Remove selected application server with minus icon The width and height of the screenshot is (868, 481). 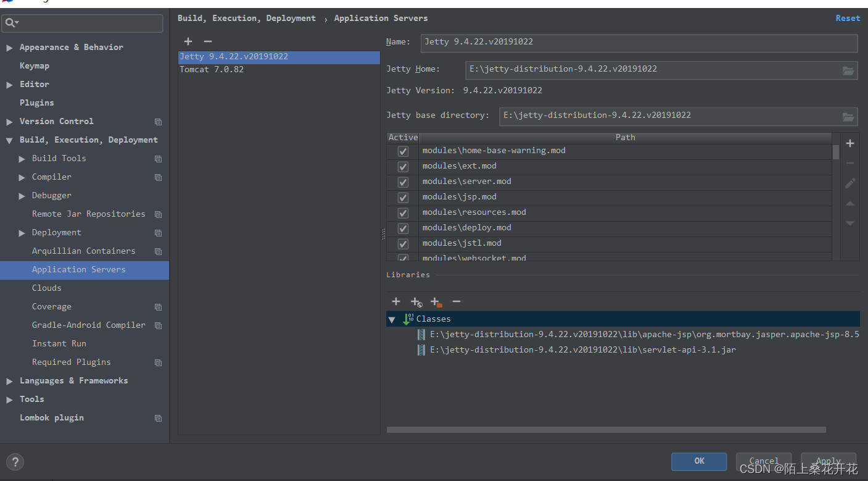point(208,41)
